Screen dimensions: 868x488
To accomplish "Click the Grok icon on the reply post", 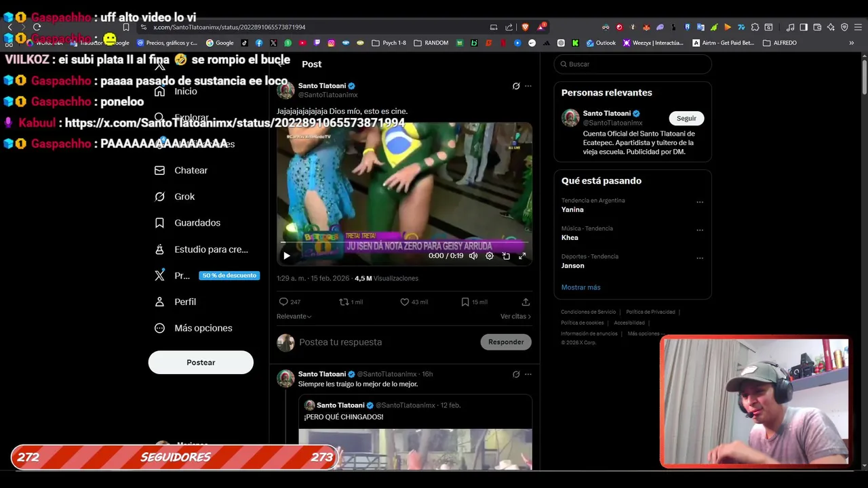I will tap(516, 374).
